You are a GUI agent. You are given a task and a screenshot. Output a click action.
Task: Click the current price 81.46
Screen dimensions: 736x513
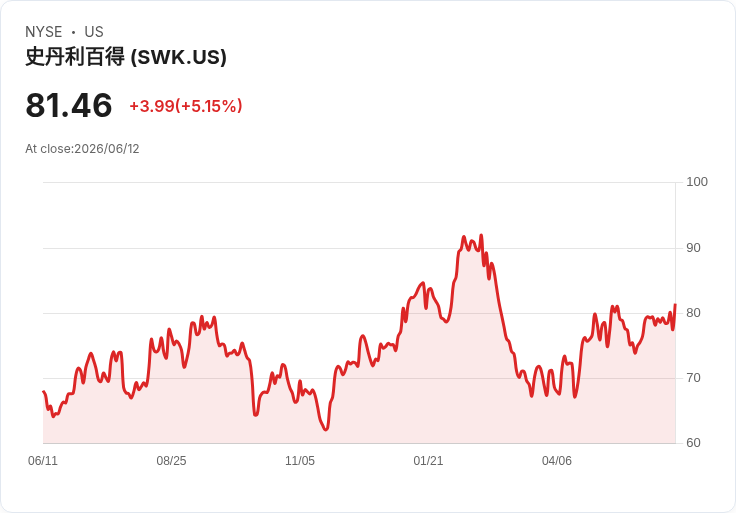pyautogui.click(x=69, y=105)
